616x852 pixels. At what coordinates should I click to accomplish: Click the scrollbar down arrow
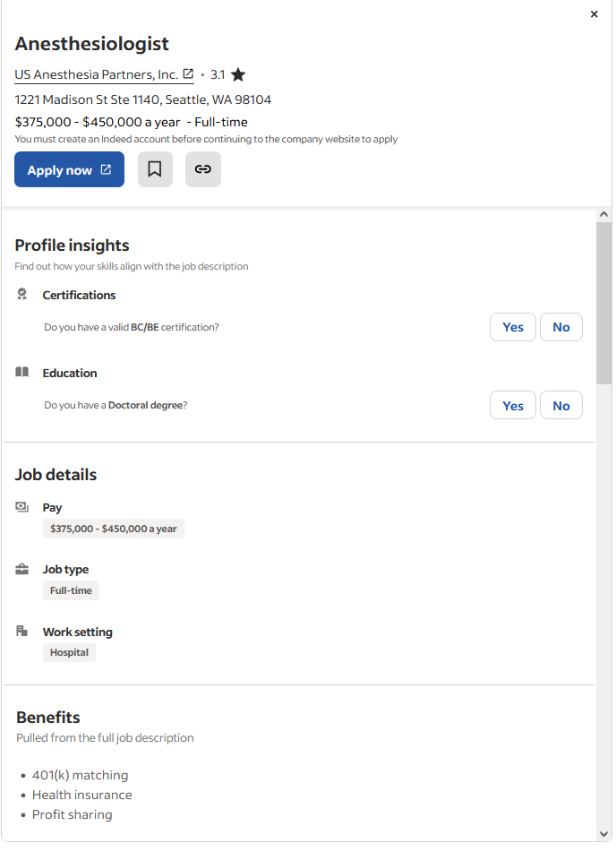coord(603,834)
